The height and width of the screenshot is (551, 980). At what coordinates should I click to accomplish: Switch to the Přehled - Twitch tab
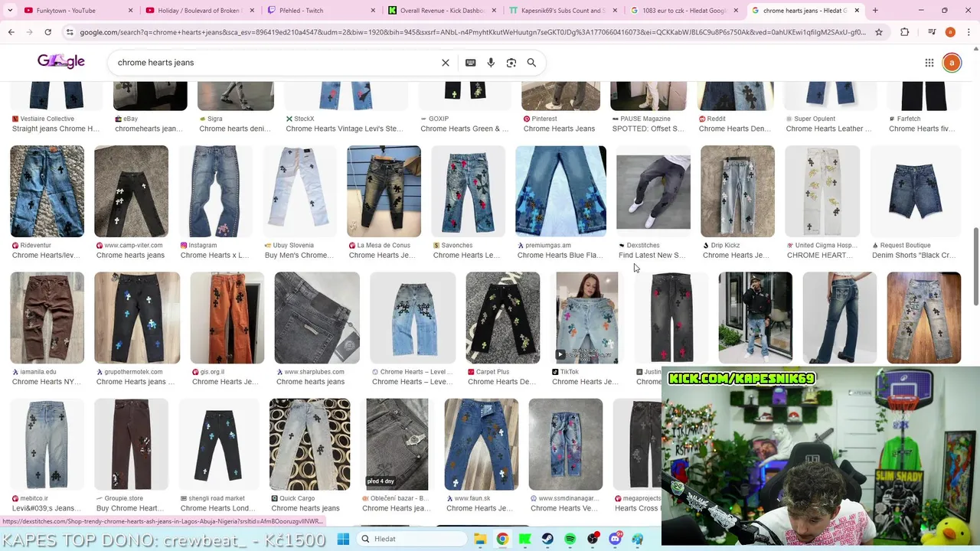(320, 11)
